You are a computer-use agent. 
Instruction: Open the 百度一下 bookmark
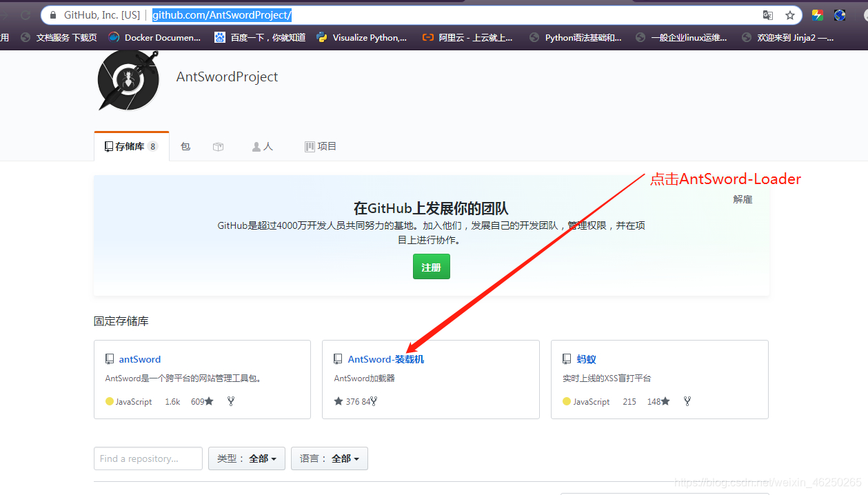pos(260,37)
